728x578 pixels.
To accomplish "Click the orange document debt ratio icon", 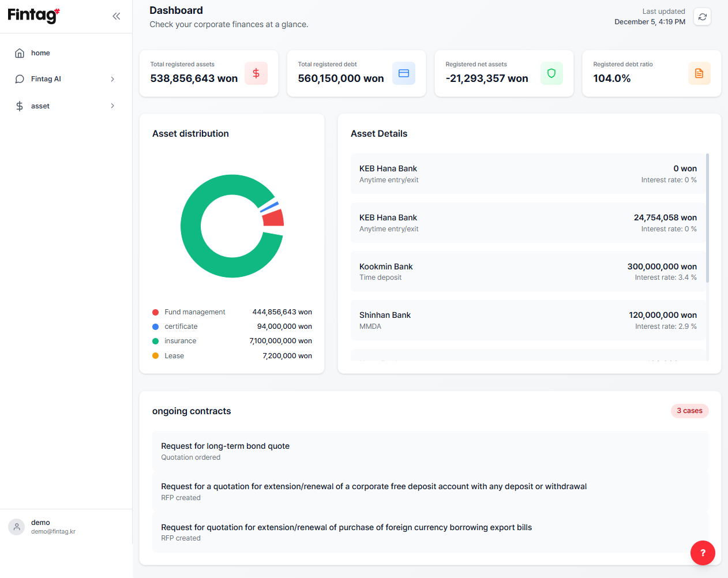I will click(699, 73).
